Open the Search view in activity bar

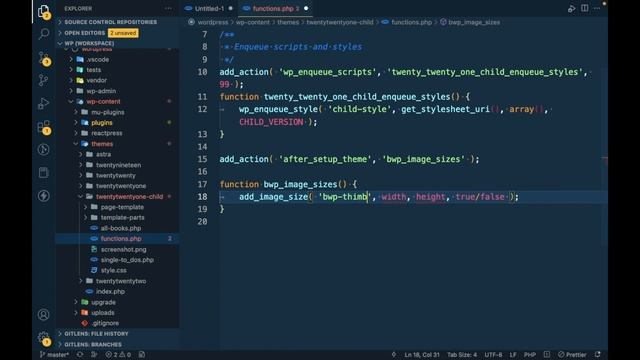coord(44,34)
